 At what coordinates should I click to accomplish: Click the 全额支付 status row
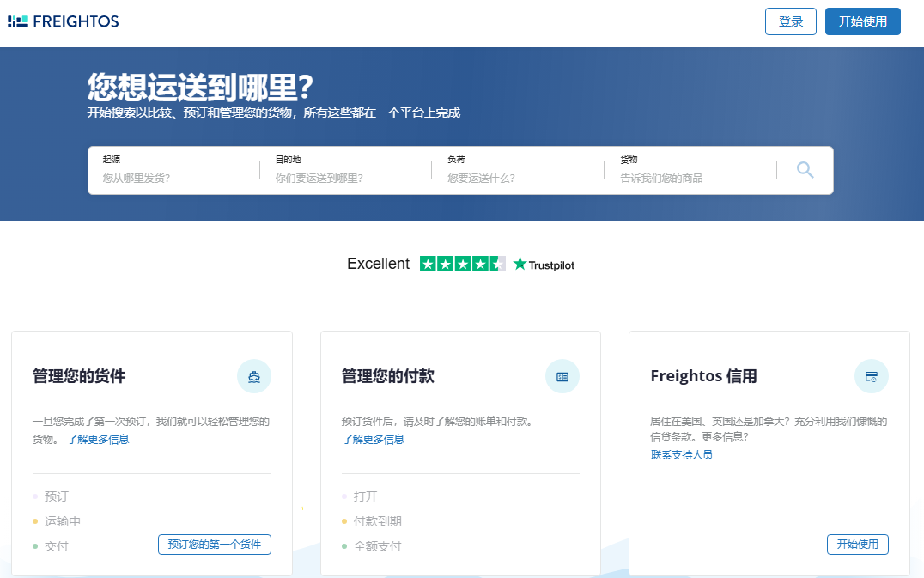pyautogui.click(x=371, y=546)
